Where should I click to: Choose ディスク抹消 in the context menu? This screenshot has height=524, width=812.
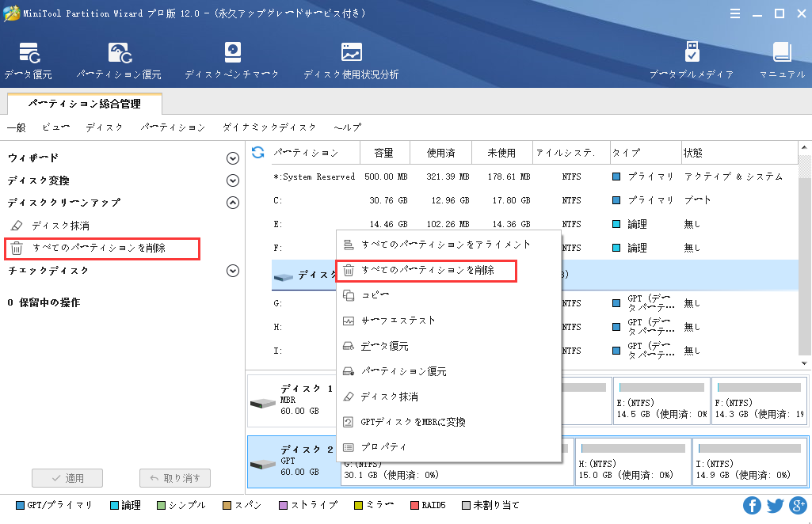tap(448, 397)
